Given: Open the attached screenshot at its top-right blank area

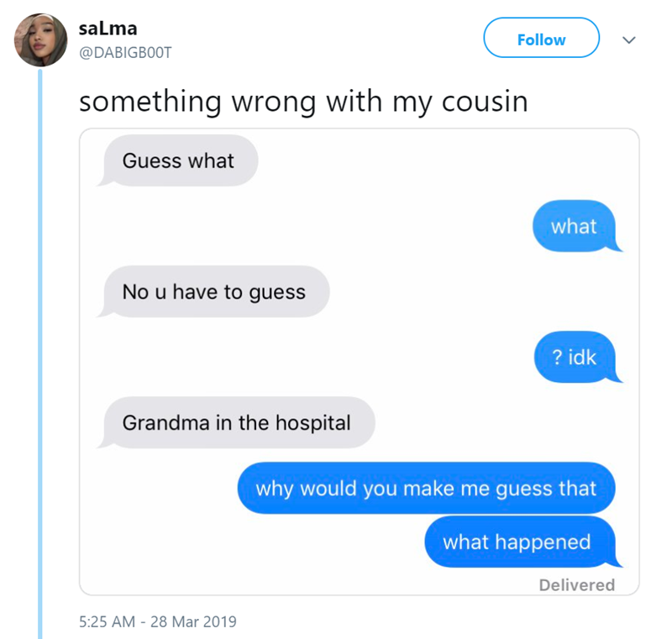Looking at the screenshot, I should coord(504,160).
